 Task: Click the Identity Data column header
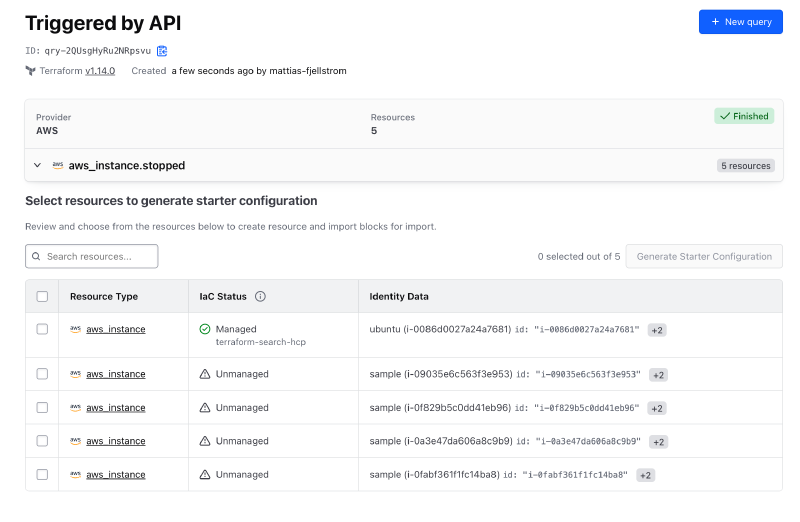point(399,297)
